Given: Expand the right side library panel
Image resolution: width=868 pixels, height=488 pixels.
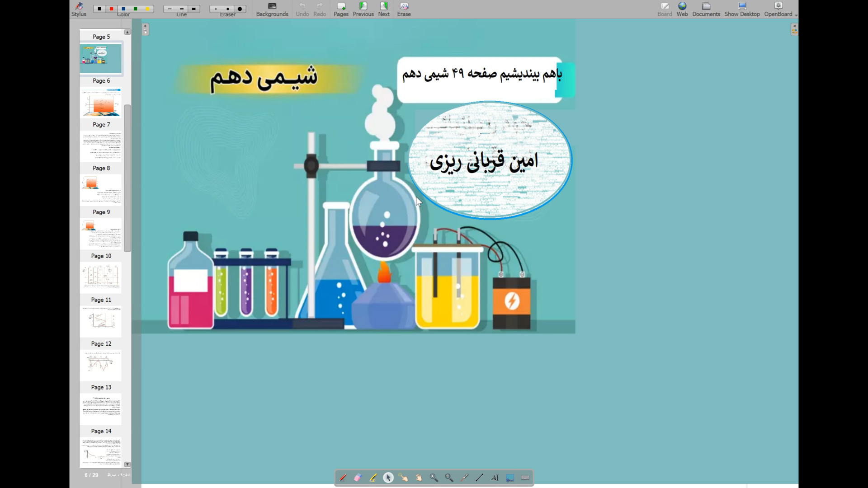Looking at the screenshot, I should coord(794,29).
